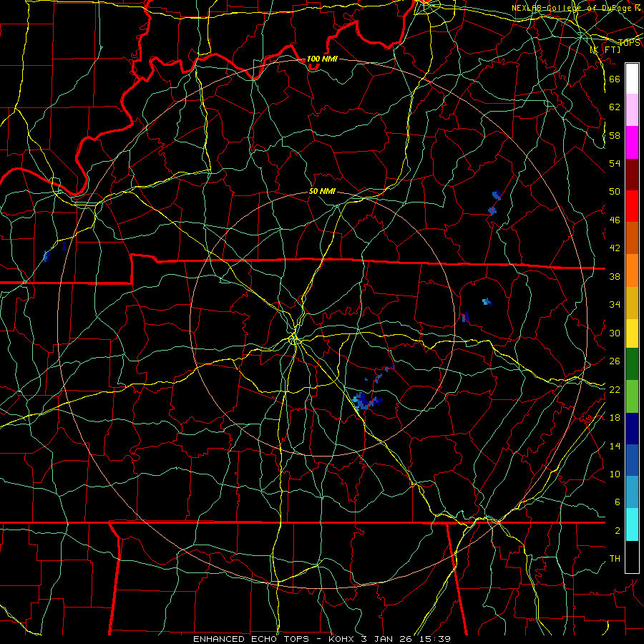This screenshot has width=644, height=644.
Task: Click legend value "10"
Action: click(615, 474)
